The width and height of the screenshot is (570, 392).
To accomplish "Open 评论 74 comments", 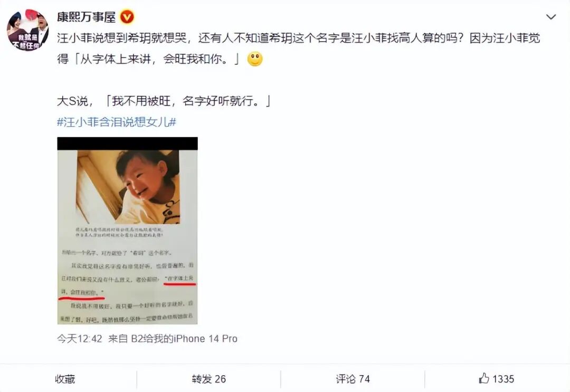I will [353, 379].
